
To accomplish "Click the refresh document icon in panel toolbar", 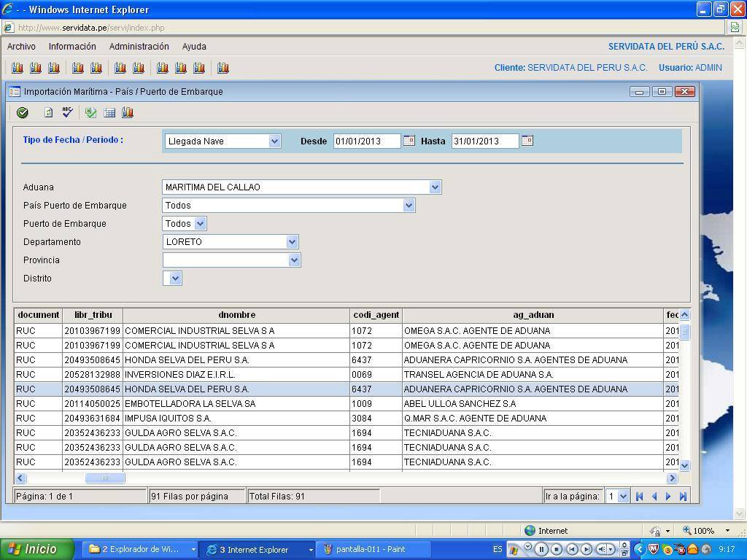I will coord(48,112).
